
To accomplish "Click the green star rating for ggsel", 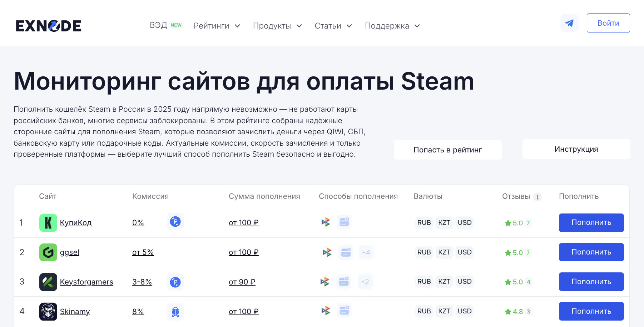I will point(508,253).
